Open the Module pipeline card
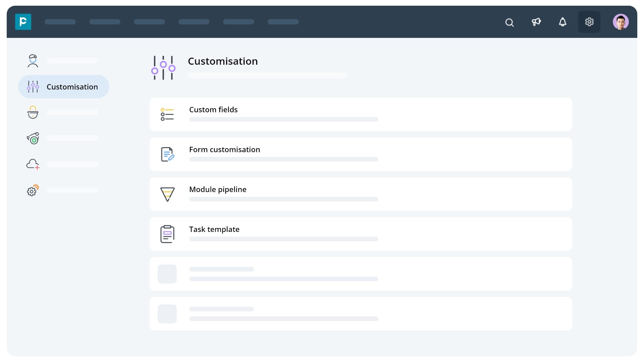Image resolution: width=644 pixels, height=362 pixels. (x=361, y=194)
